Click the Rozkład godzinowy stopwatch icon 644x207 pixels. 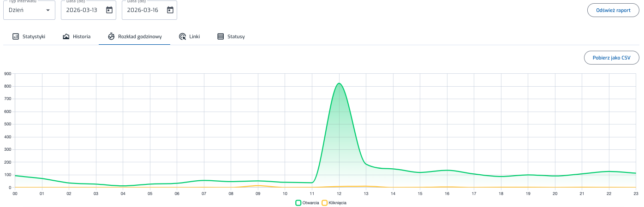(x=111, y=36)
